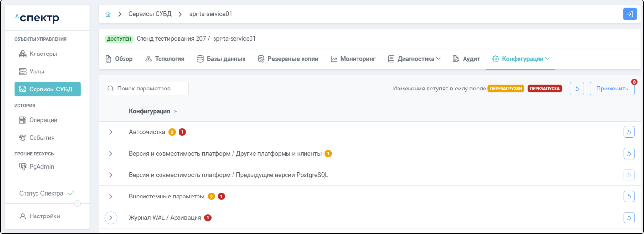644x234 pixels.
Task: Open Кластеры in the sidebar
Action: (x=43, y=54)
